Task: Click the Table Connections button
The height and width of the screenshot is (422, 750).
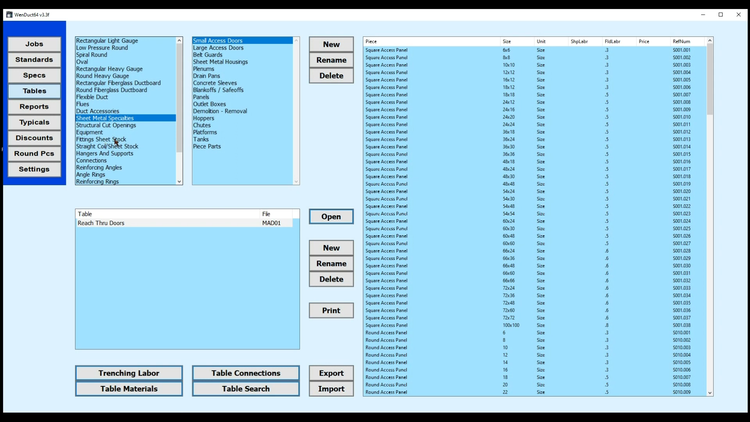Action: pos(245,373)
